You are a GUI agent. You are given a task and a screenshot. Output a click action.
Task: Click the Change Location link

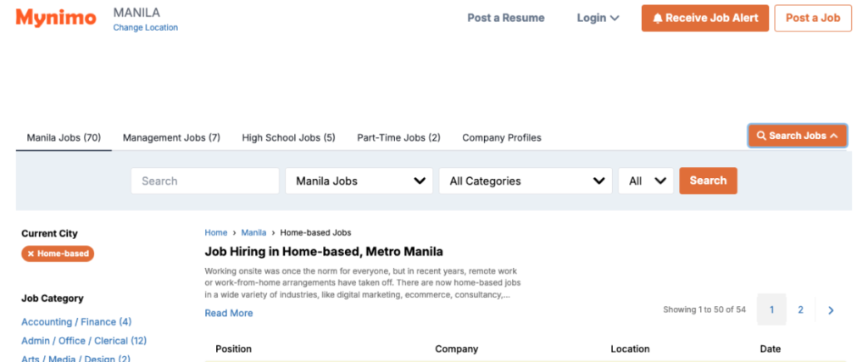pyautogui.click(x=145, y=27)
